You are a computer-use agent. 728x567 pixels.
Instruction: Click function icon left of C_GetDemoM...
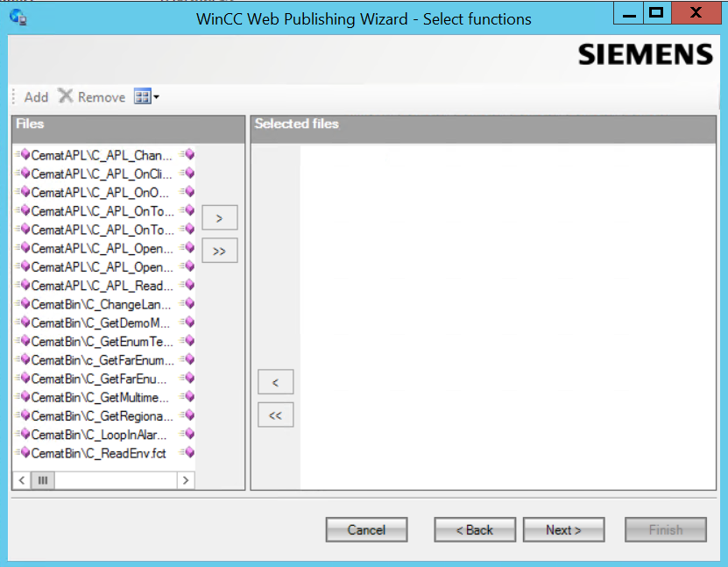[23, 322]
